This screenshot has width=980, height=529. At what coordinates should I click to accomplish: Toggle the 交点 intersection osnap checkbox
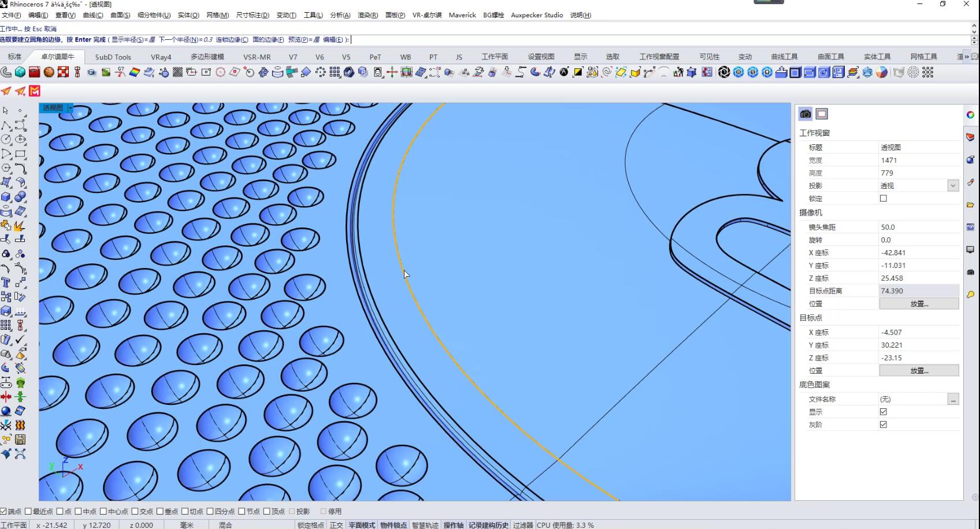click(x=135, y=511)
